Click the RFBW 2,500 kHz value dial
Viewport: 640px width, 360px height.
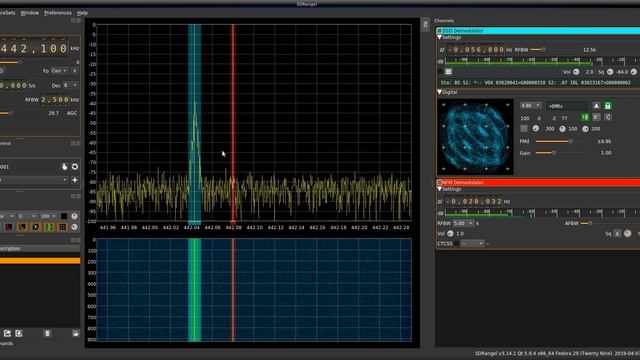point(55,100)
